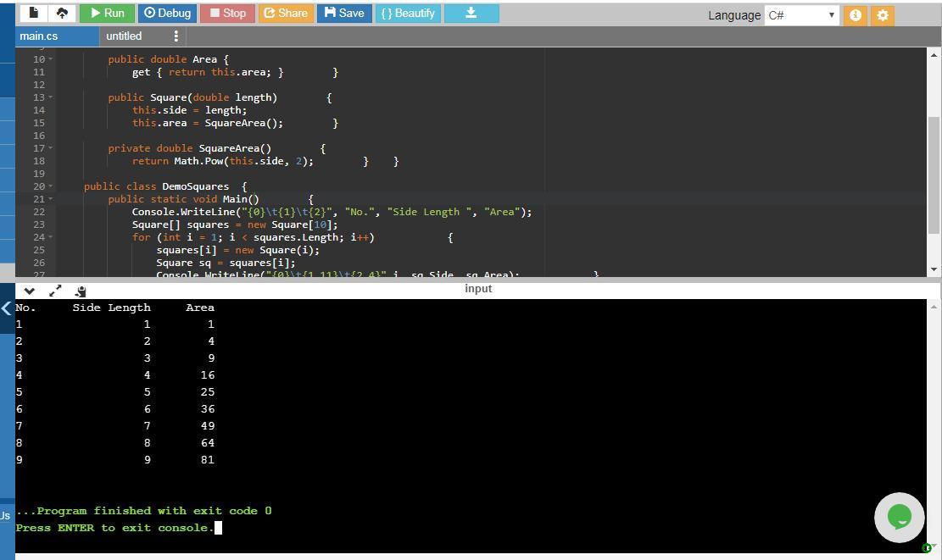
Task: Click the code editor vertical scrollbar
Action: coord(934,174)
